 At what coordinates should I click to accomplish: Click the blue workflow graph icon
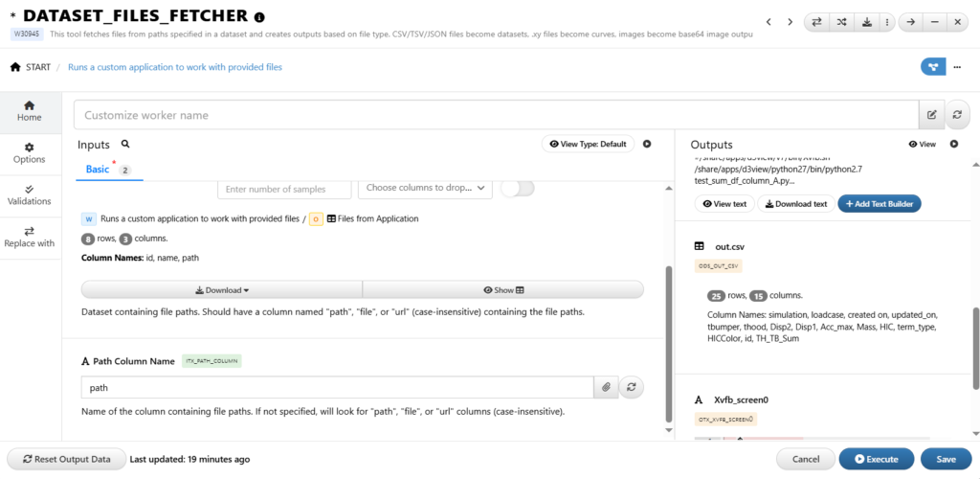point(932,66)
